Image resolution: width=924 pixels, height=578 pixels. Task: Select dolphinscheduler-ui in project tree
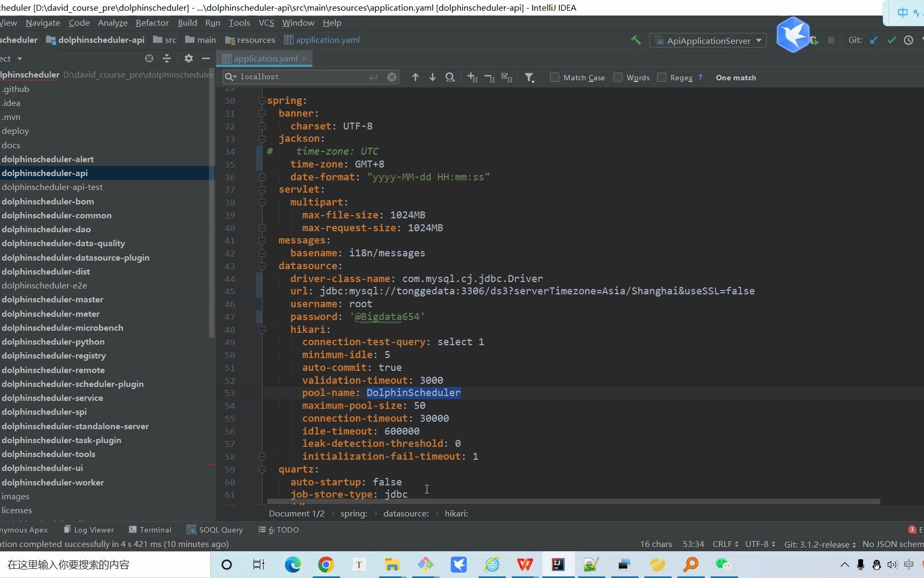click(x=42, y=468)
